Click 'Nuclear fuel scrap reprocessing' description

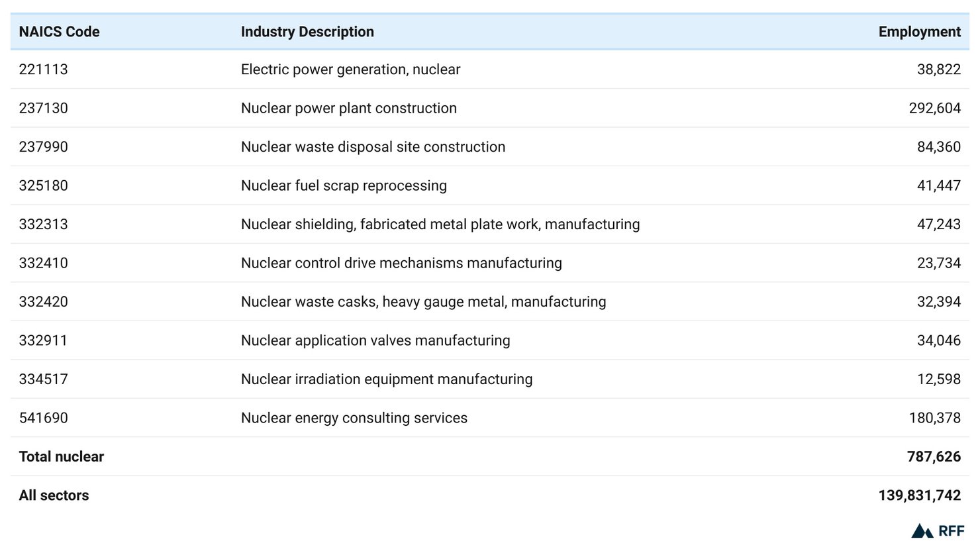point(344,185)
